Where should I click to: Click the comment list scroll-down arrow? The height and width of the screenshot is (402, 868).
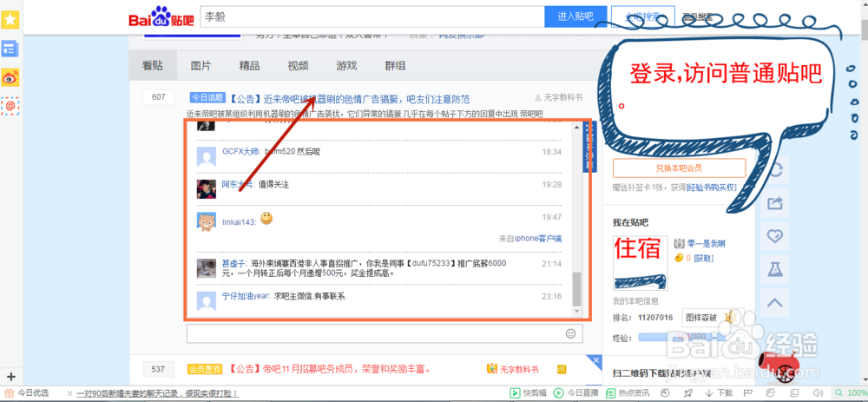pyautogui.click(x=577, y=313)
